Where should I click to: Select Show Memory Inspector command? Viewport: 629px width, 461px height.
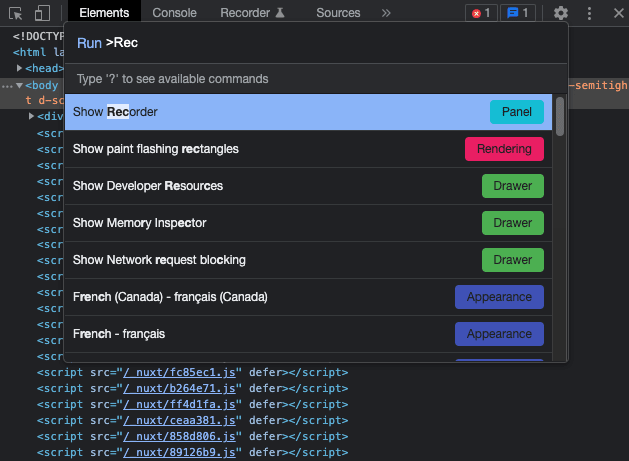[308, 223]
